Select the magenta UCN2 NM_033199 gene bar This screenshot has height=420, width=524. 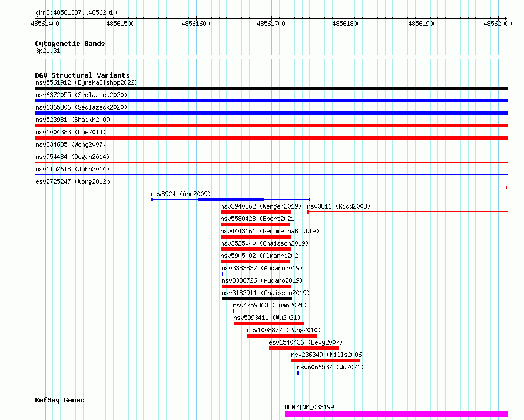pos(396,414)
